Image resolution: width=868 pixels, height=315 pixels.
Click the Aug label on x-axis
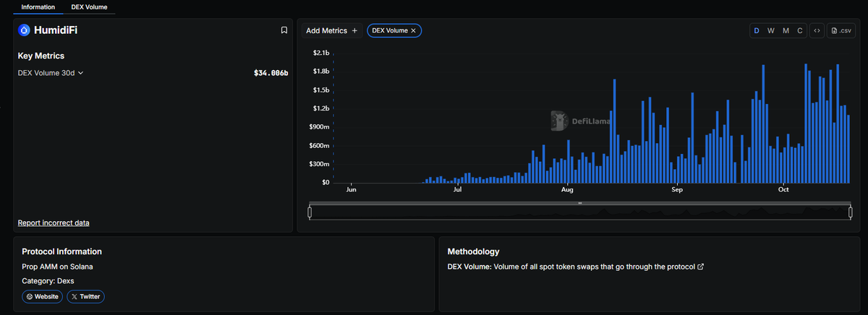[x=567, y=191]
